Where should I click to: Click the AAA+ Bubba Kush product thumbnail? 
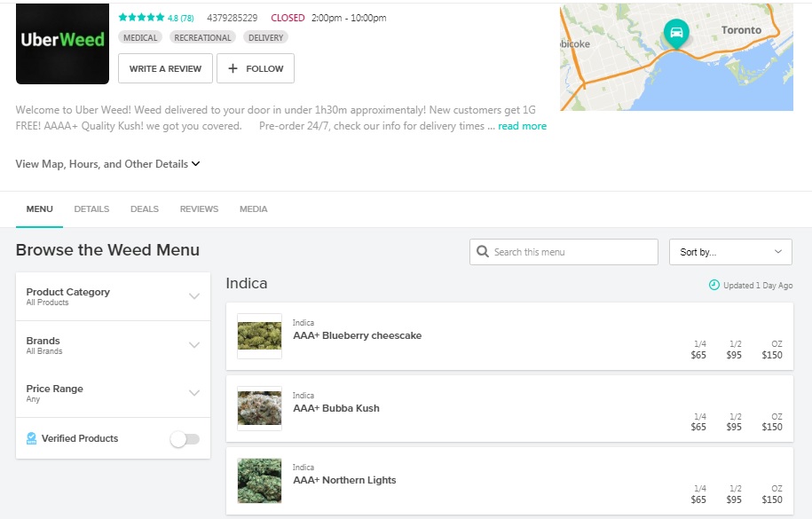pyautogui.click(x=258, y=409)
